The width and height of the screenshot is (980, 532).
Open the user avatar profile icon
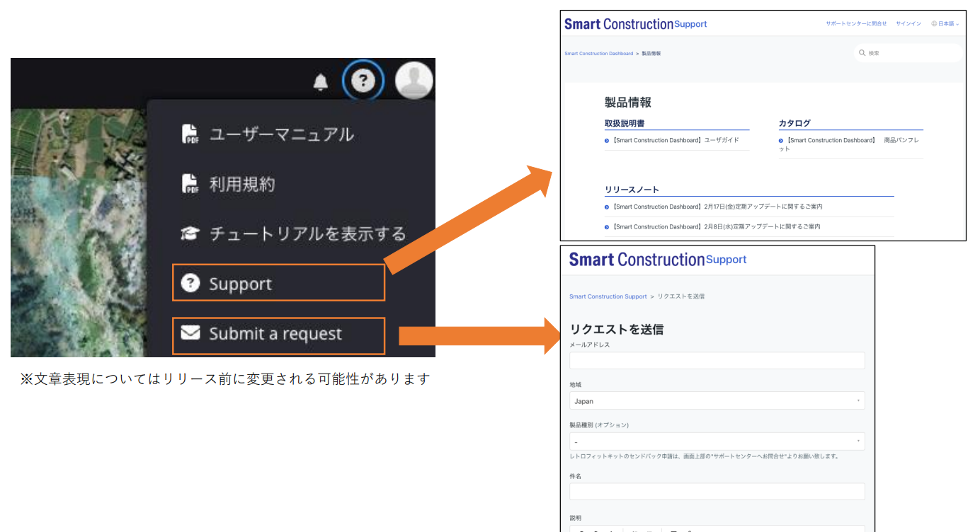coord(414,80)
